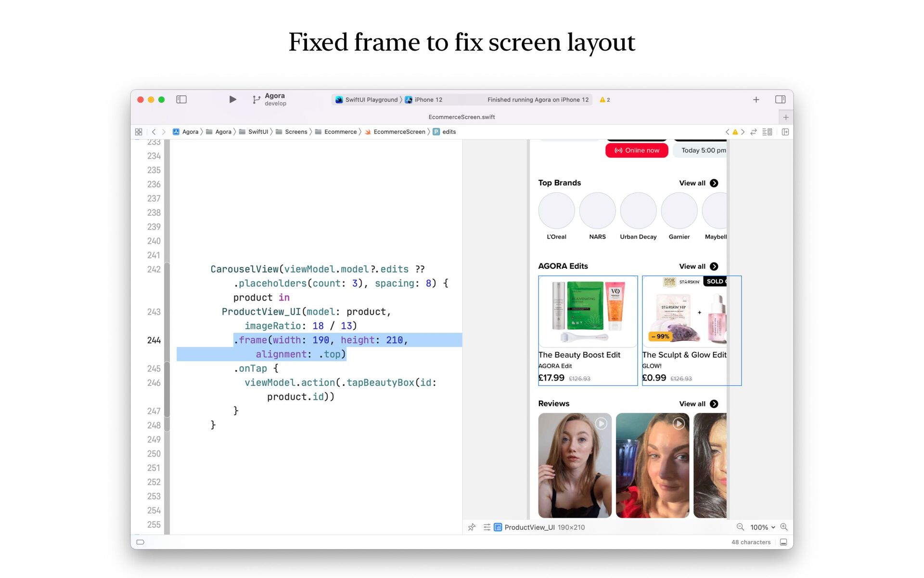This screenshot has height=578, width=924.
Task: Click the .frame(width: 190 code line
Action: (321, 340)
